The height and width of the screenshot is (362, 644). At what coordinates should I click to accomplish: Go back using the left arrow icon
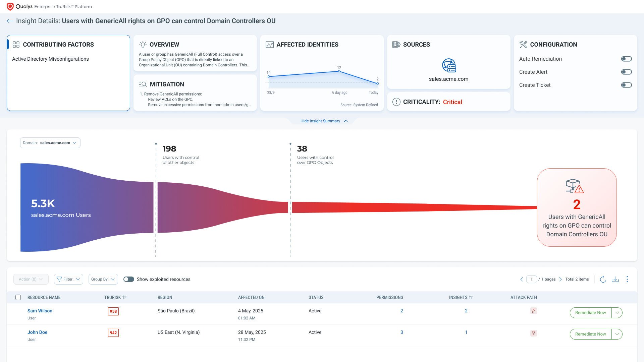[x=10, y=21]
